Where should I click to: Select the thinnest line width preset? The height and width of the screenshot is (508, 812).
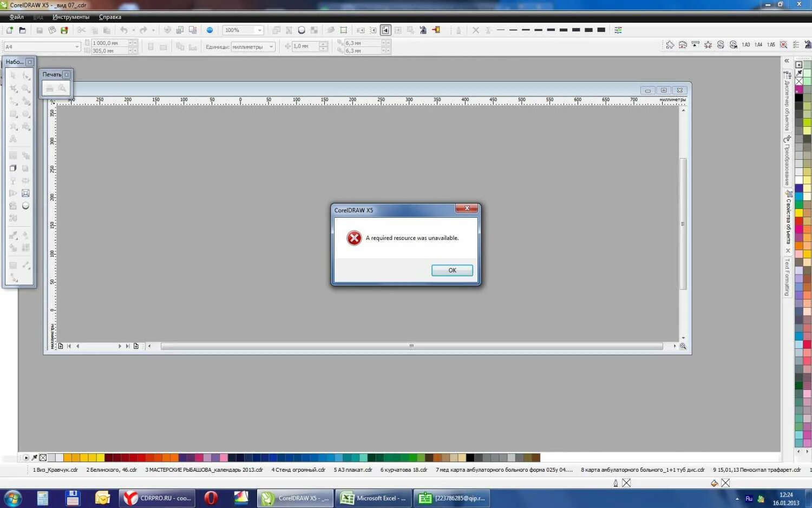(x=501, y=30)
